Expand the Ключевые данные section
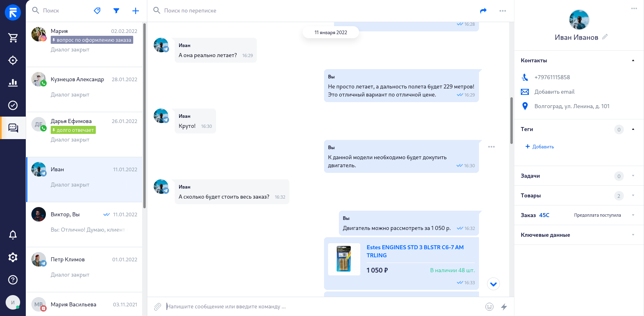 (633, 235)
